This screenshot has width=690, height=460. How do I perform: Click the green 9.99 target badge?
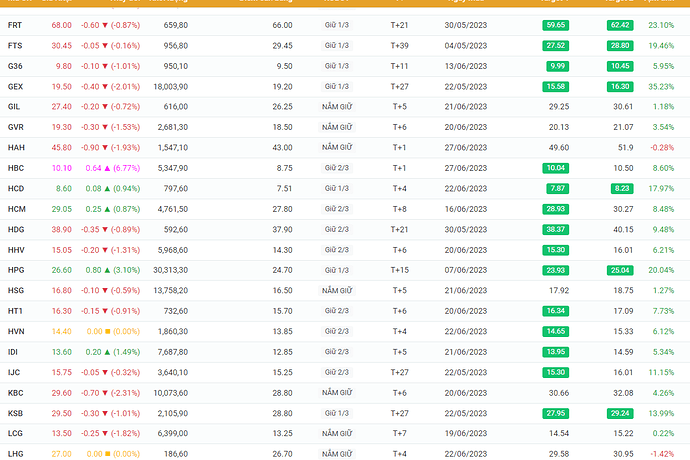(557, 66)
